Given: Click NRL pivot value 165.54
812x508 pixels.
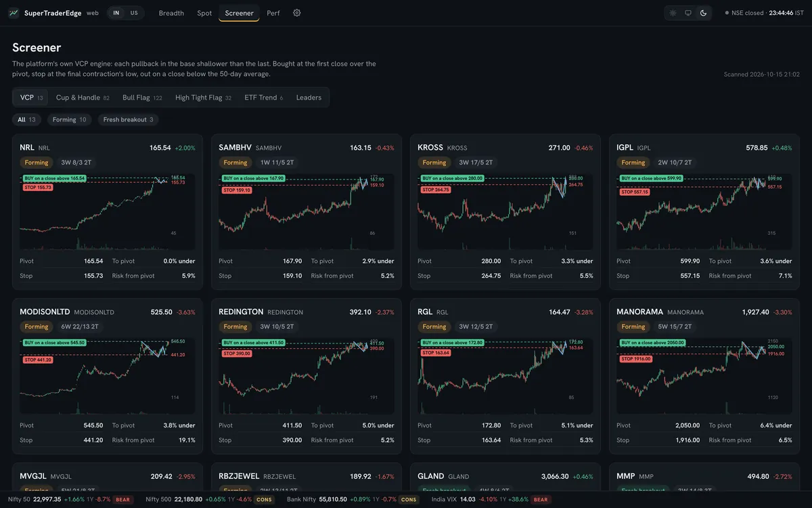Looking at the screenshot, I should (x=93, y=261).
